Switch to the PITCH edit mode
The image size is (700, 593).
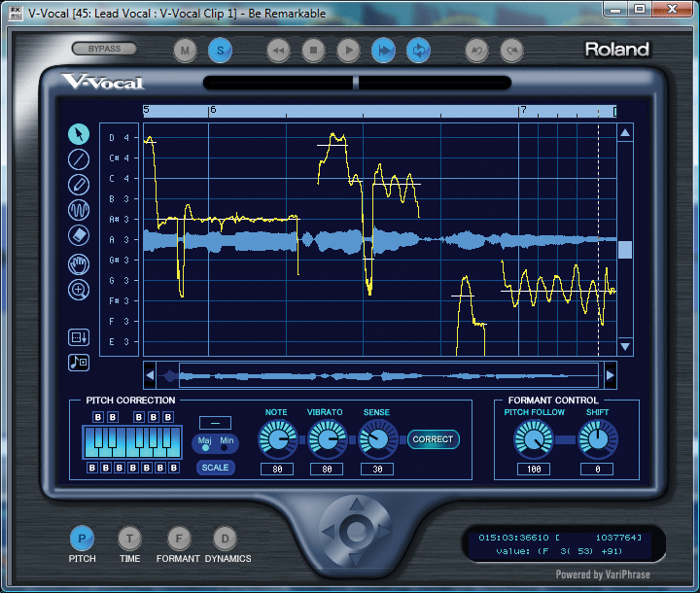pyautogui.click(x=82, y=539)
